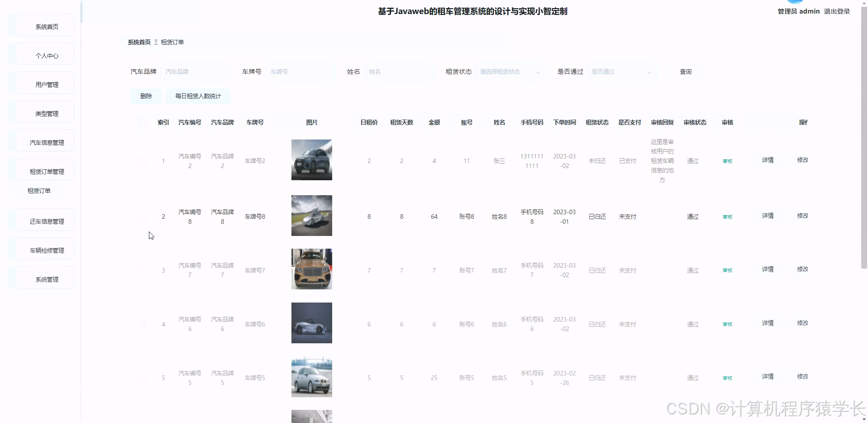The height and width of the screenshot is (423, 868).
Task: Open 系统管理 in the sidebar
Action: (x=47, y=279)
